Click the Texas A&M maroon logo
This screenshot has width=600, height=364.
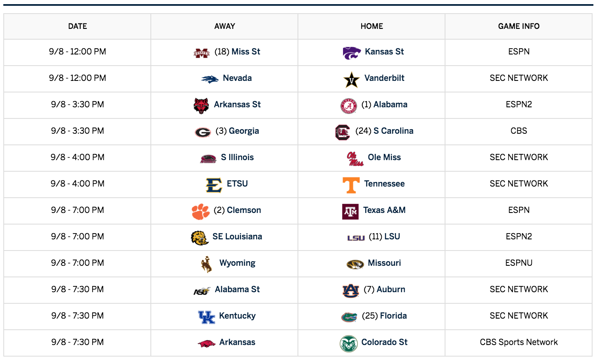350,211
